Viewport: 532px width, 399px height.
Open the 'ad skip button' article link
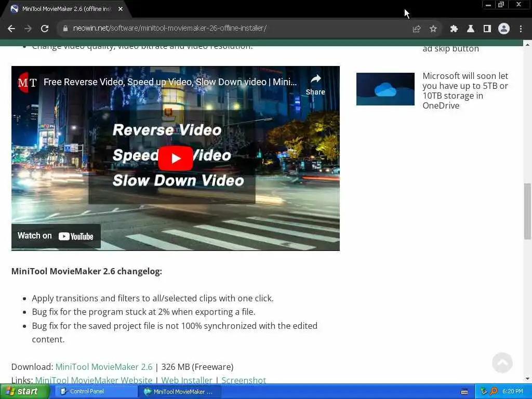coord(450,48)
